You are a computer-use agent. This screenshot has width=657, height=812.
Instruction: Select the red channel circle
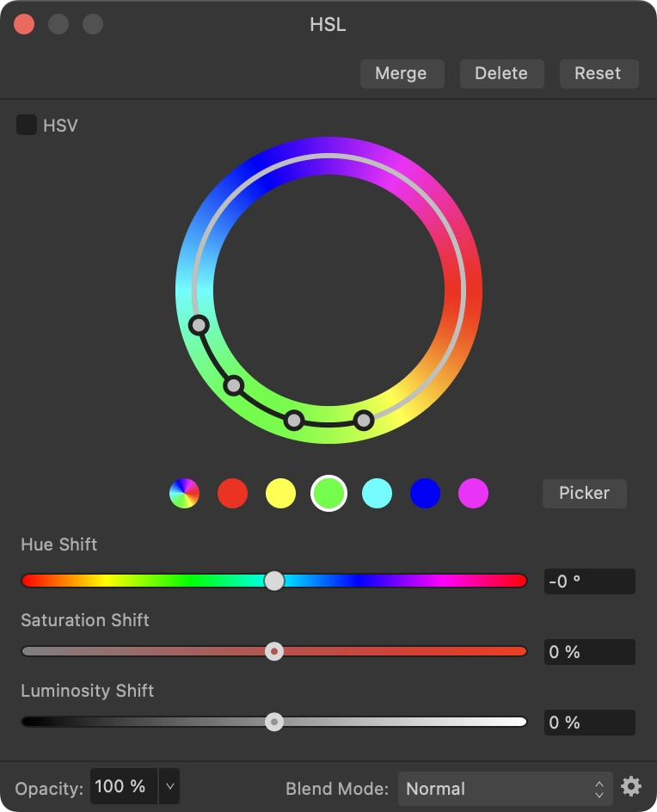click(232, 493)
